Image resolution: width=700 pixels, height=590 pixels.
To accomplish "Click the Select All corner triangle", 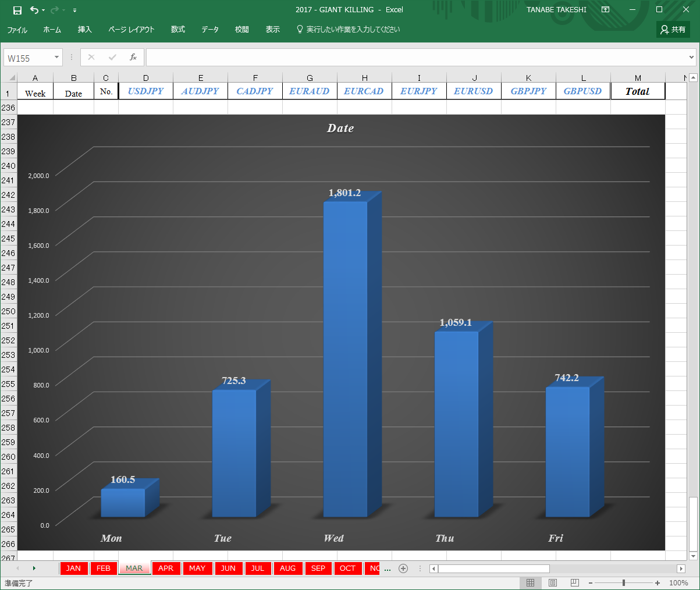I will [x=12, y=77].
